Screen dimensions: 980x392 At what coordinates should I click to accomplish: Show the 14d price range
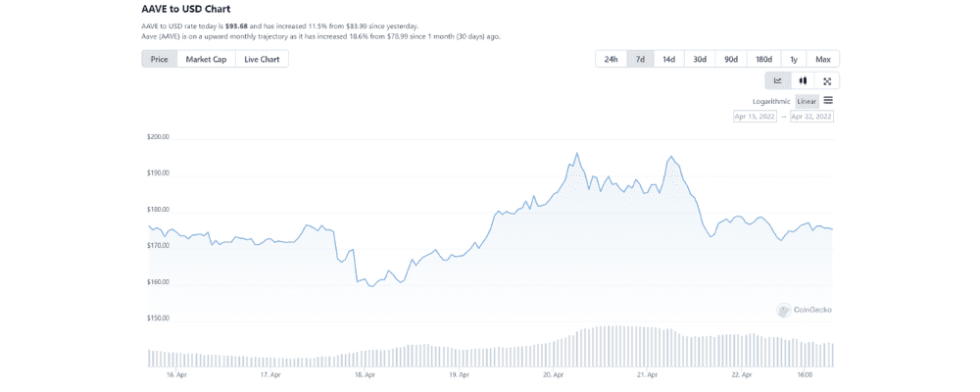[668, 59]
